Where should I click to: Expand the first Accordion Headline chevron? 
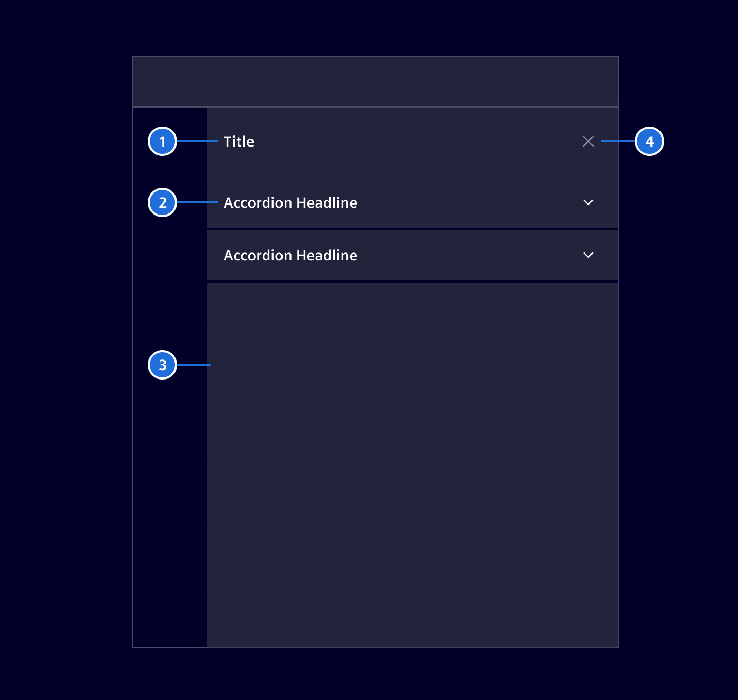[x=588, y=202]
